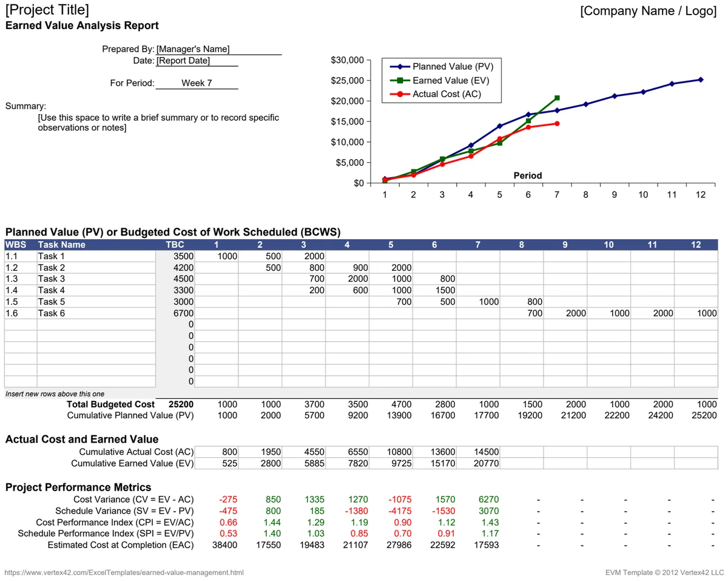
Task: Click the Task 4 name cell
Action: tap(96, 290)
